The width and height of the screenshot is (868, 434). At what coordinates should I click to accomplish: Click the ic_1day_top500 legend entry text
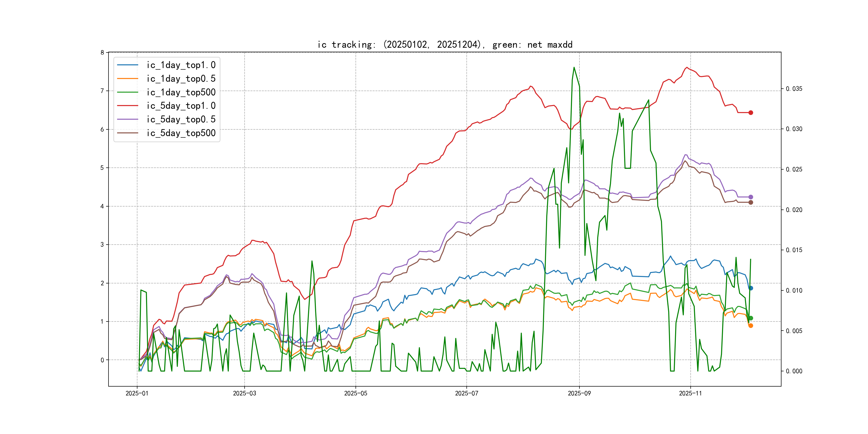coord(181,92)
